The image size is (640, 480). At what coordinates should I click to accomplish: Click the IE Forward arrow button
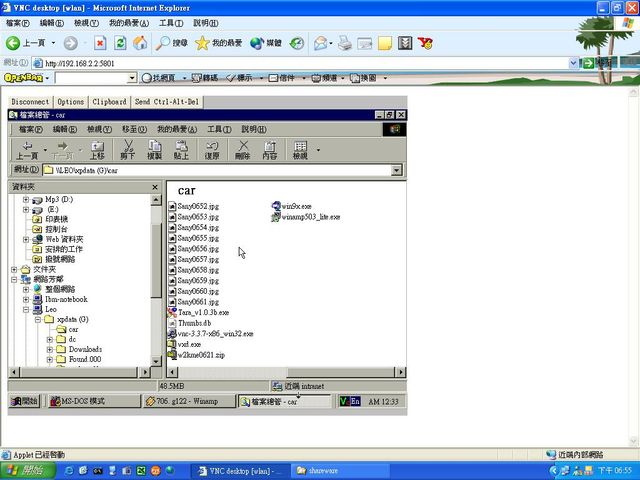(71, 43)
